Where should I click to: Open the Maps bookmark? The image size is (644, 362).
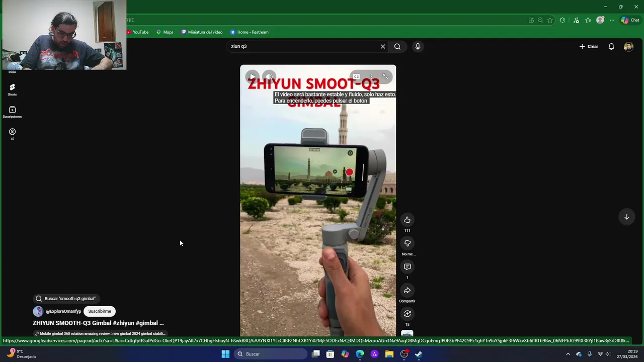[165, 32]
